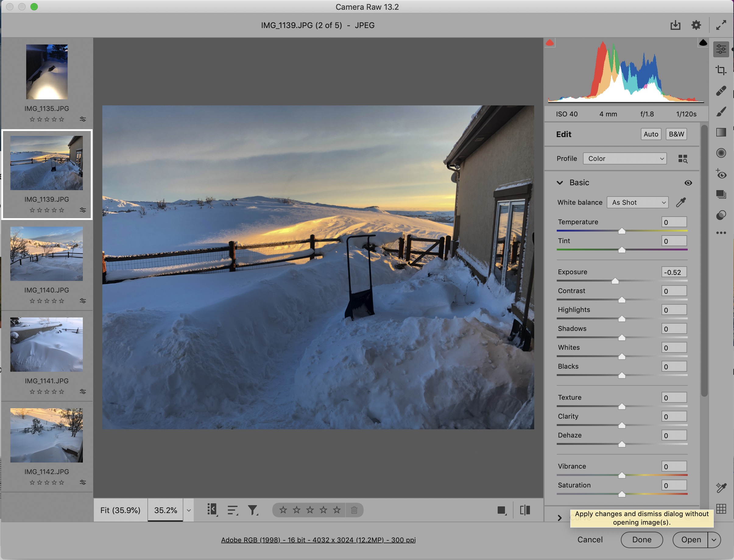Viewport: 734px width, 560px height.
Task: Click the Highlights value field
Action: click(x=674, y=310)
